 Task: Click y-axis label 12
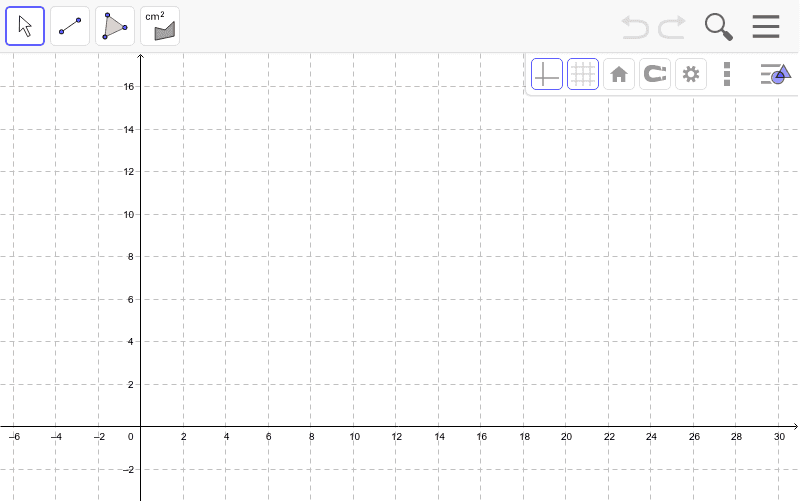[129, 172]
